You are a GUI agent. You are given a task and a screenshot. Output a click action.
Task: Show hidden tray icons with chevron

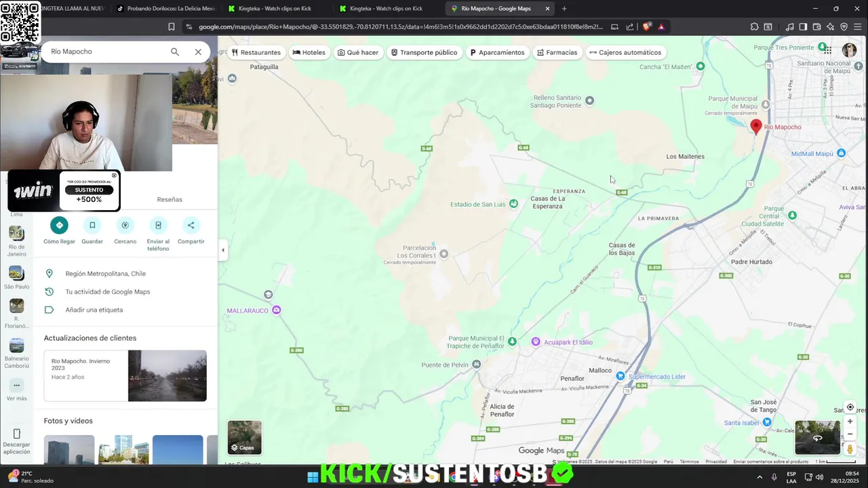[x=759, y=476]
